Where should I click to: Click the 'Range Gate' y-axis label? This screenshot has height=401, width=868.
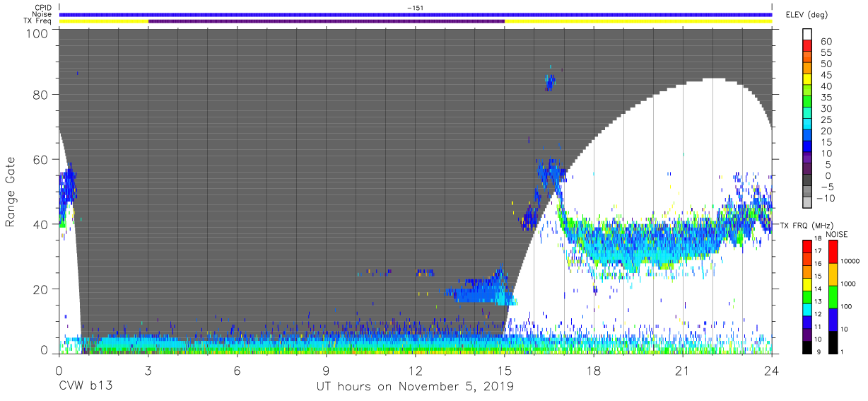click(11, 193)
